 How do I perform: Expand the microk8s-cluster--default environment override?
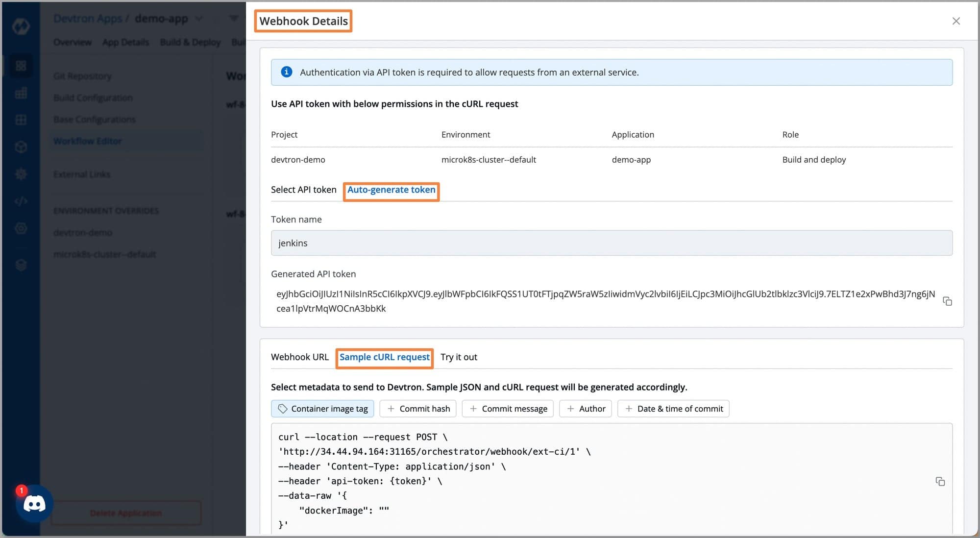(104, 254)
